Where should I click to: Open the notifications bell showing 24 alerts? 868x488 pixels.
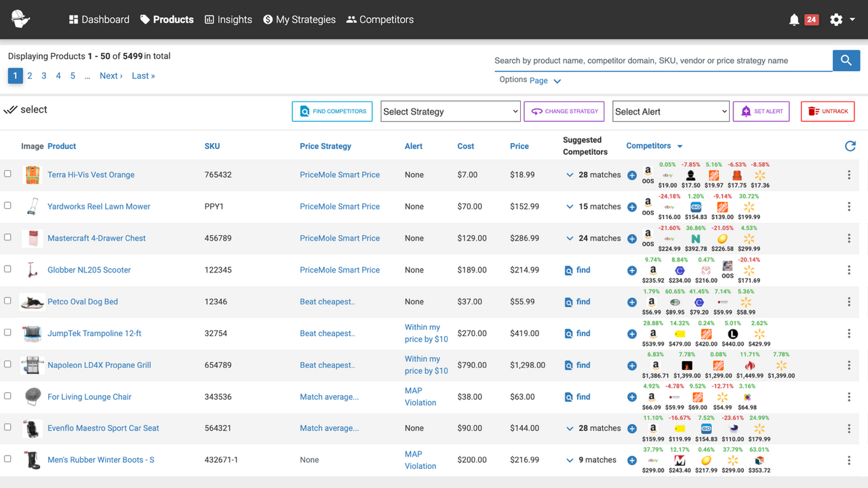tap(793, 19)
